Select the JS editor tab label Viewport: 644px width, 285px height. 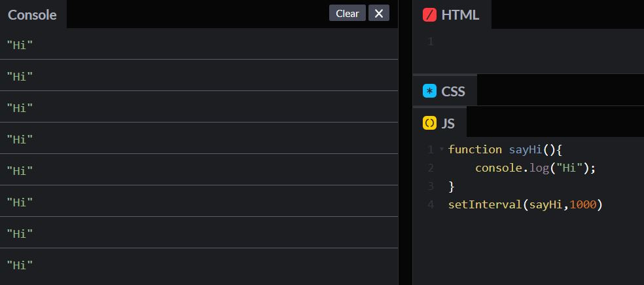pos(448,123)
